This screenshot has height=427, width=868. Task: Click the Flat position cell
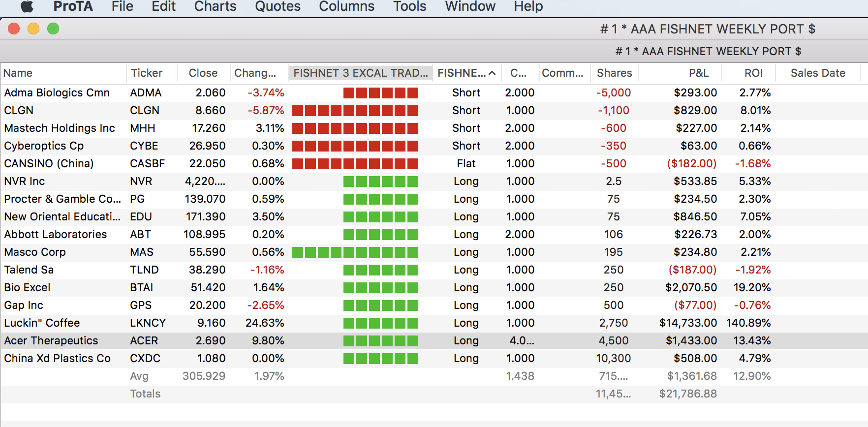(466, 163)
